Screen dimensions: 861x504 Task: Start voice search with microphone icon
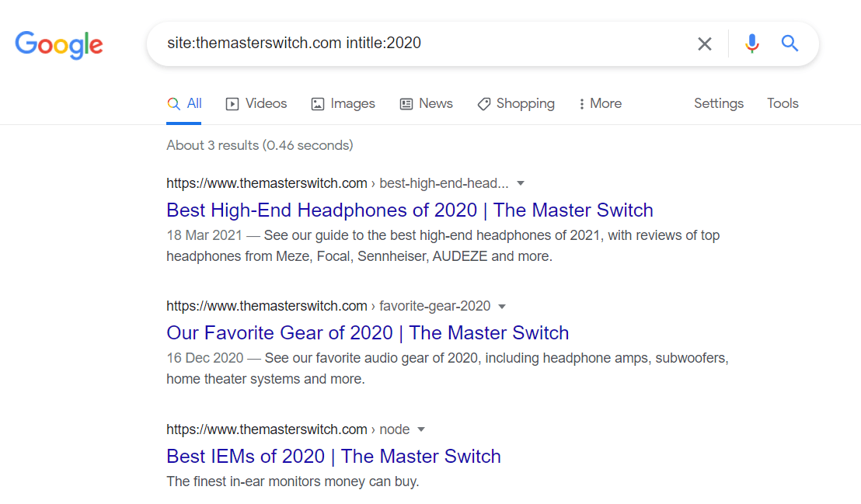751,43
